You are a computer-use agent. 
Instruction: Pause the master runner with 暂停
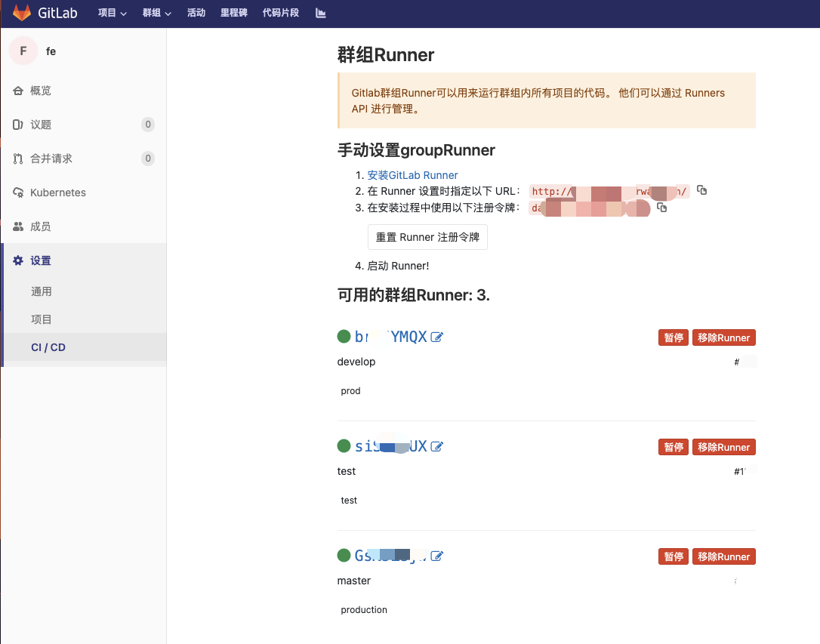(x=674, y=556)
